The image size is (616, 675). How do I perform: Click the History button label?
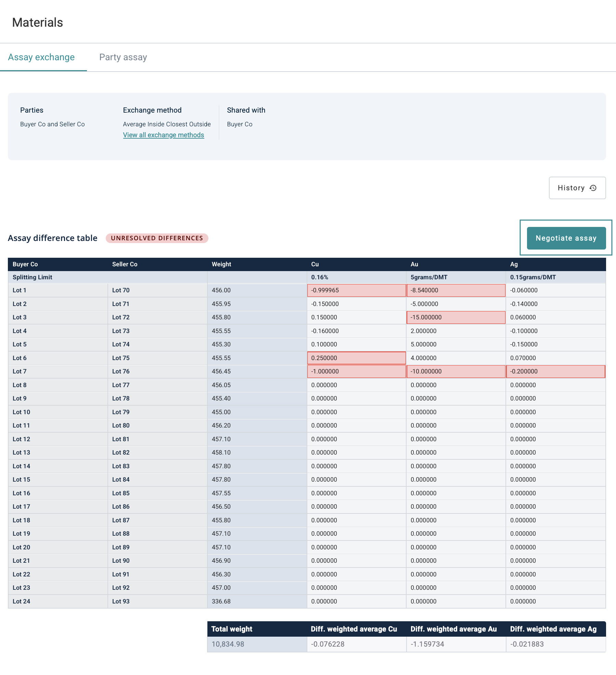coord(571,188)
